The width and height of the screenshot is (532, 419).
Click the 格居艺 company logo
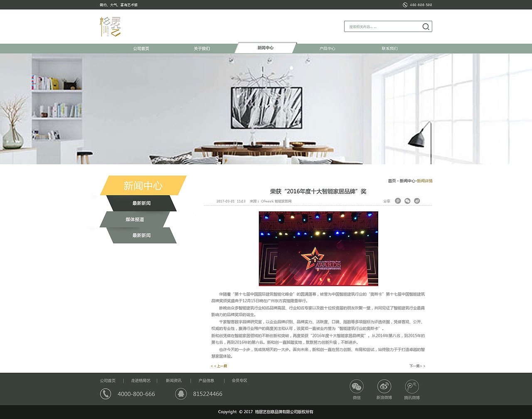pyautogui.click(x=110, y=26)
